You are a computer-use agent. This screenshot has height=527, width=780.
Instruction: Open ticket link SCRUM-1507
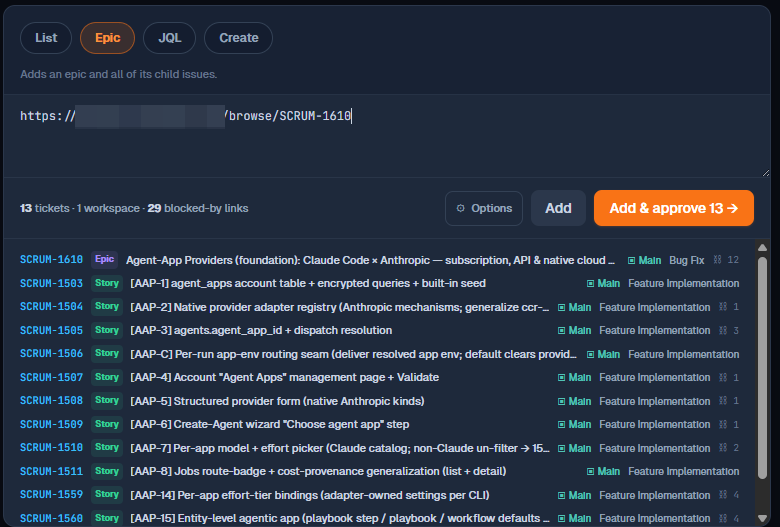click(x=51, y=377)
